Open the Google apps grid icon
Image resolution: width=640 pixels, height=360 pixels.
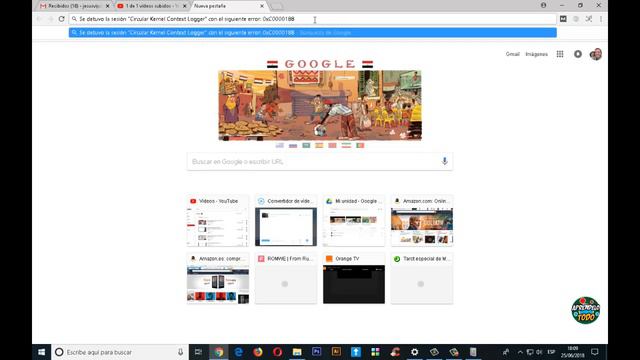[560, 54]
